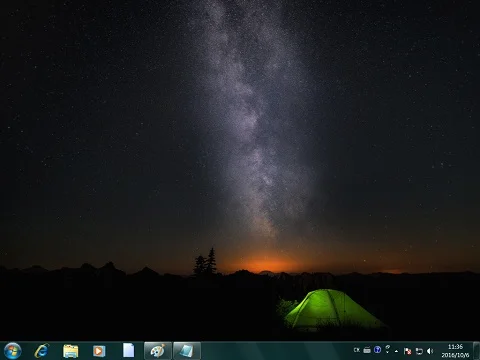Open the Windows Start menu orb
The image size is (480, 360).
pyautogui.click(x=13, y=351)
